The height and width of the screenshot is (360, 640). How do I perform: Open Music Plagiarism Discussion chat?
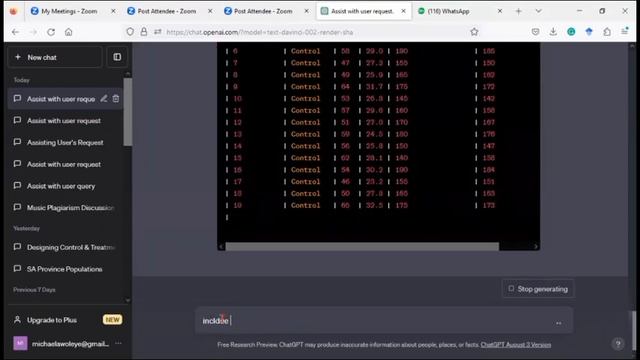[x=65, y=208]
